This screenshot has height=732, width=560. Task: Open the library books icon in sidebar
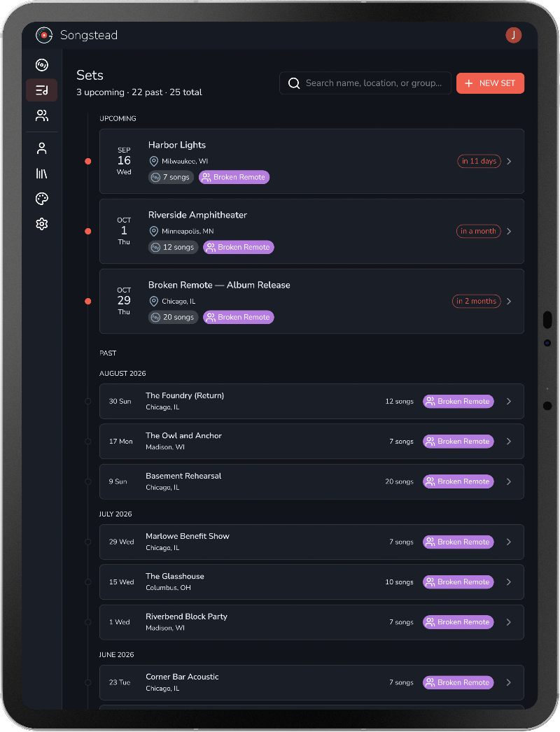pyautogui.click(x=41, y=174)
